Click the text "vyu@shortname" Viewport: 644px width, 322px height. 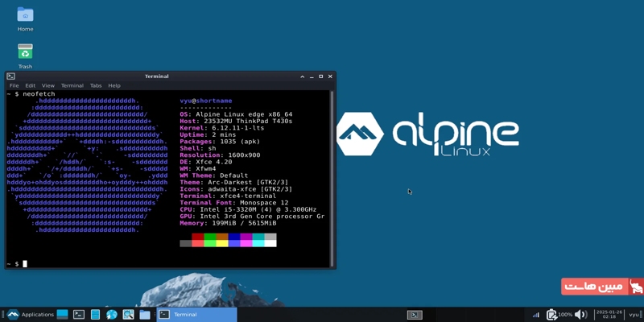206,101
